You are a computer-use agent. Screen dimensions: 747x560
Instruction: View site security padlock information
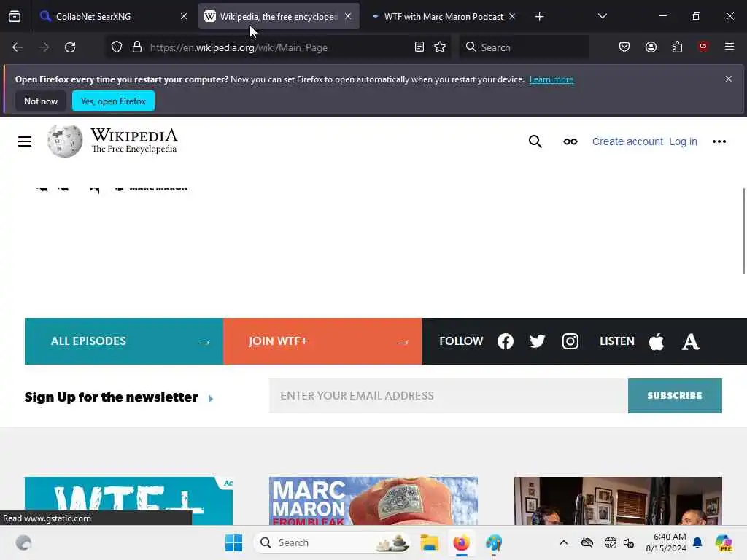tap(137, 47)
